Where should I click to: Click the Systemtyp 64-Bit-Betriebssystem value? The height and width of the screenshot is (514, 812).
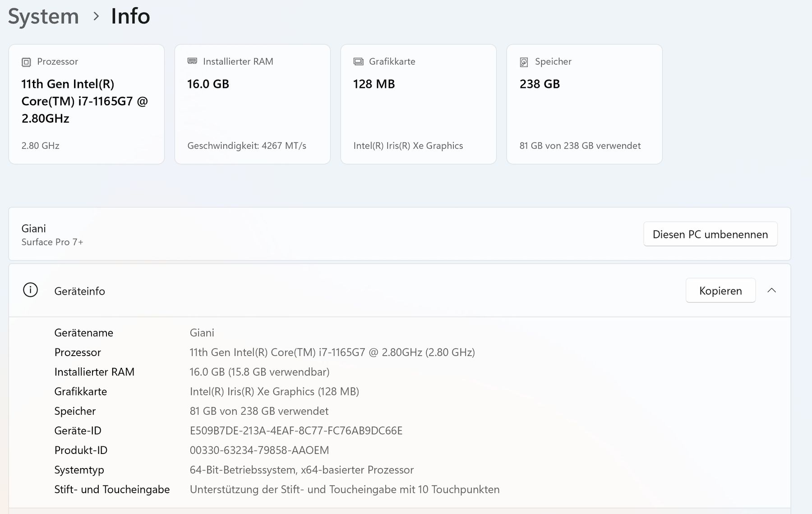pyautogui.click(x=301, y=470)
